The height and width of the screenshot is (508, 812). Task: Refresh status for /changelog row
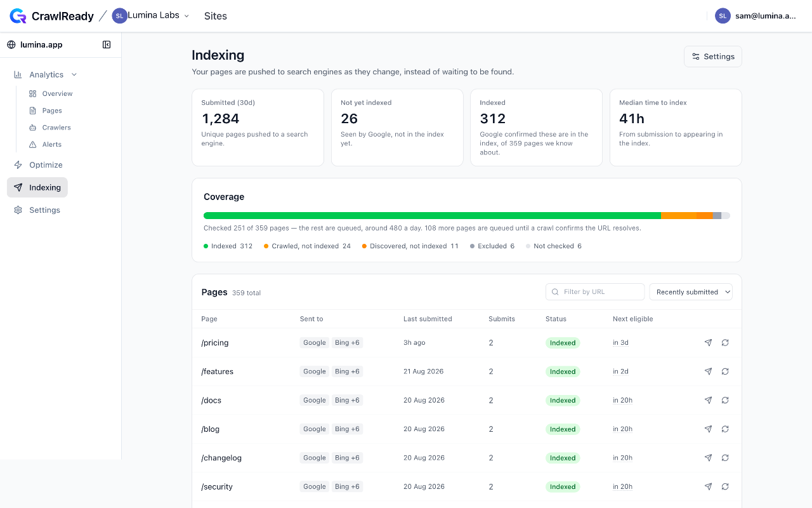coord(725,458)
